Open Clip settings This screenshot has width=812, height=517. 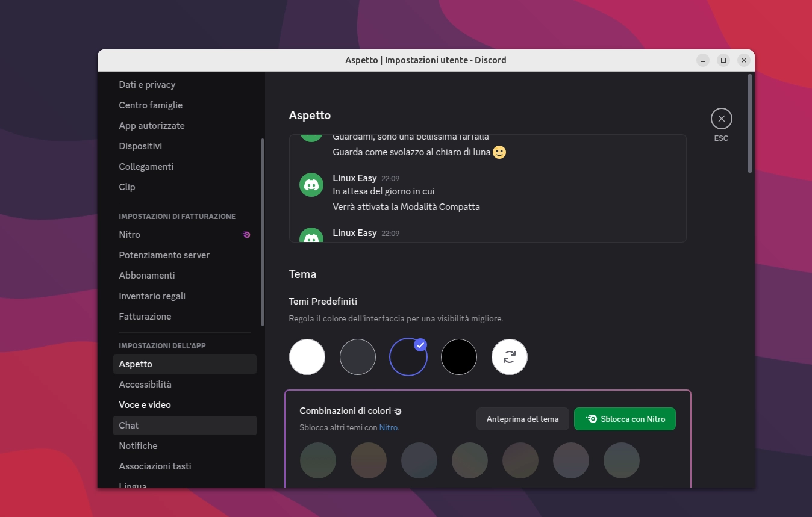[x=185, y=187]
